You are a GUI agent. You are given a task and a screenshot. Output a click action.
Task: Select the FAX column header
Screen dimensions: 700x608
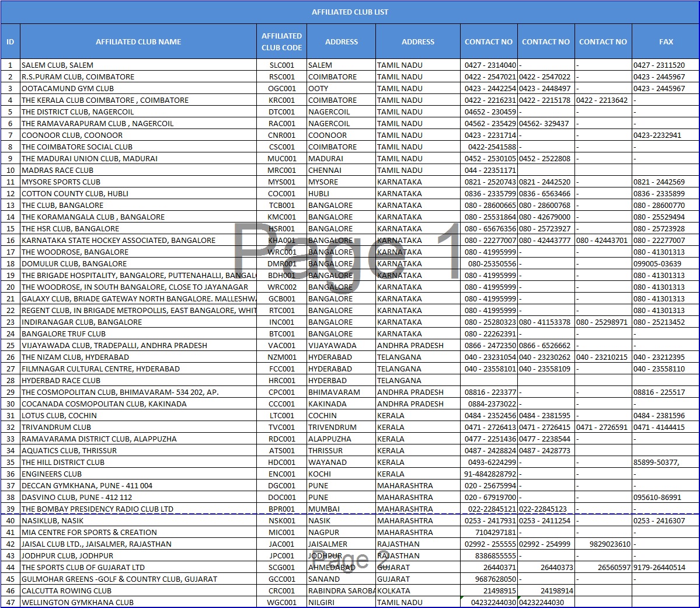click(x=666, y=41)
